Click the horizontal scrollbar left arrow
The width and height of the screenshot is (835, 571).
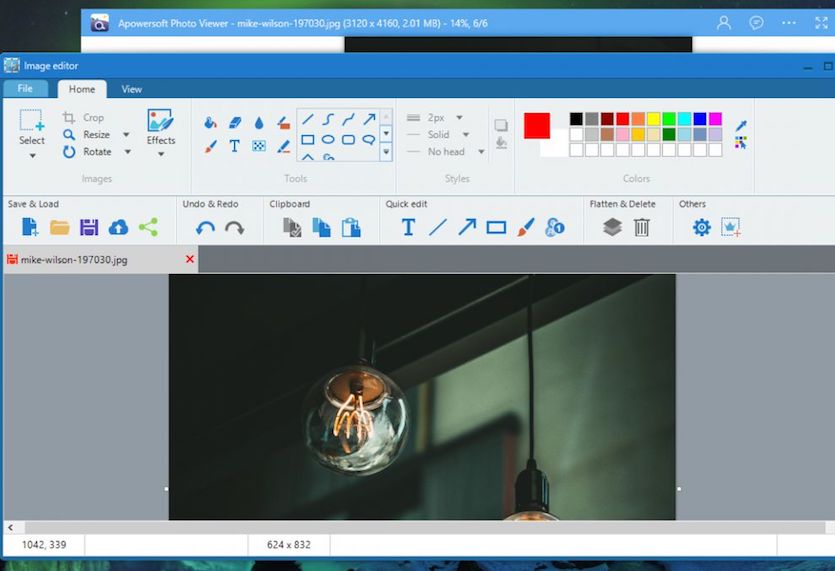11,527
